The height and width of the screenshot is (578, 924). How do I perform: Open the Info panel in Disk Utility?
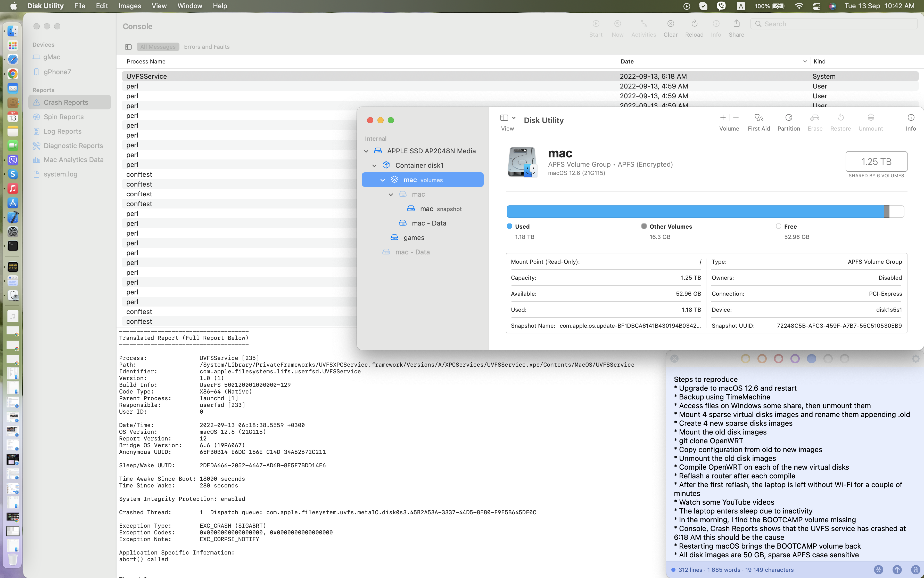click(x=911, y=118)
